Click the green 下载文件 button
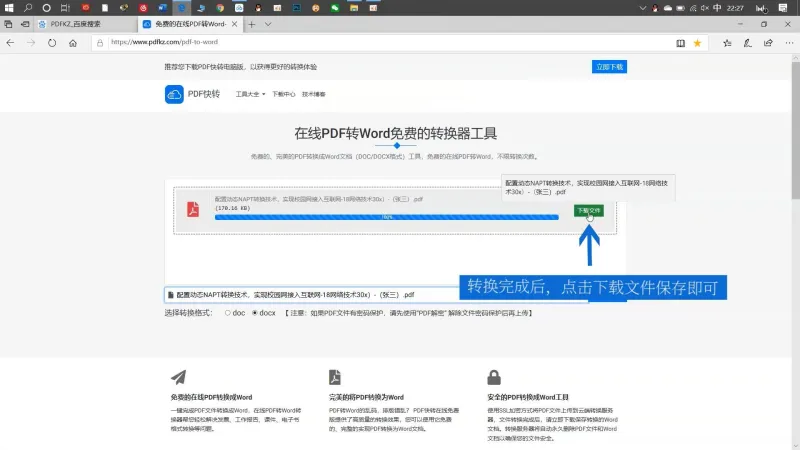This screenshot has width=800, height=450. coord(589,211)
